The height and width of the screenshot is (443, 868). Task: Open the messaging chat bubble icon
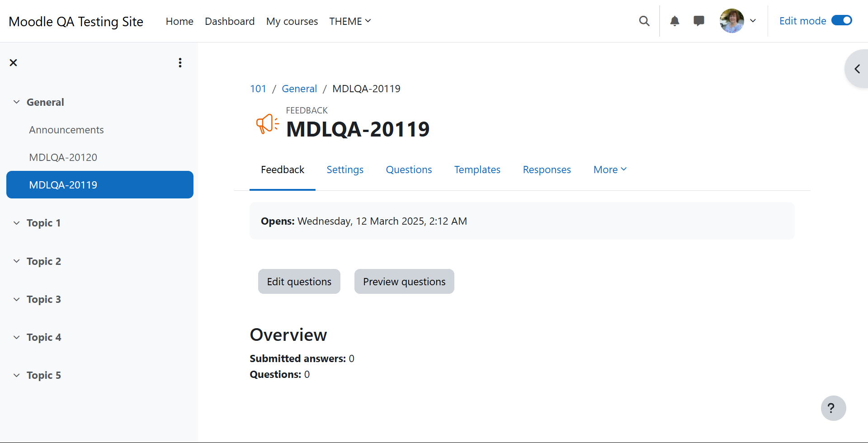point(699,21)
